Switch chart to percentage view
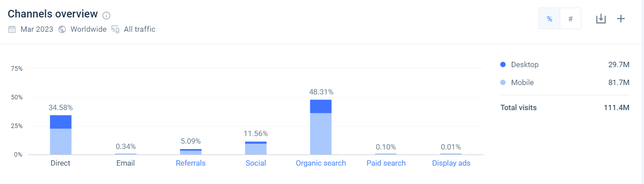 (550, 19)
